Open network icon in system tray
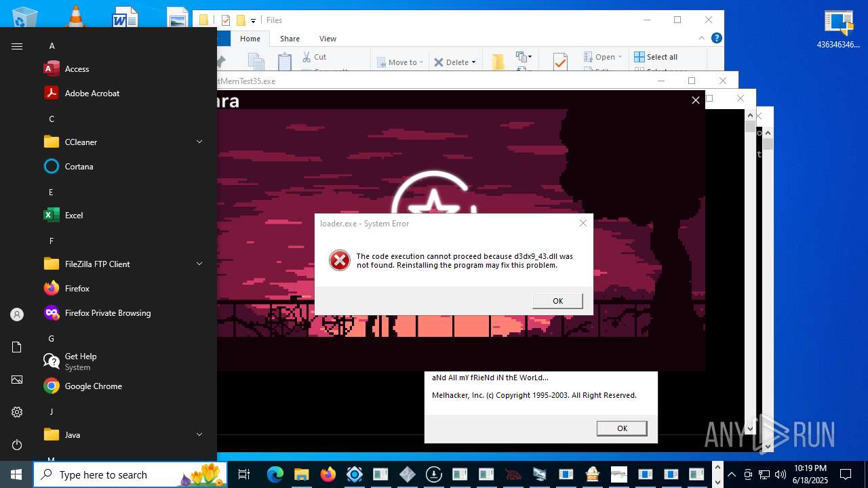The width and height of the screenshot is (868, 488). point(764,474)
